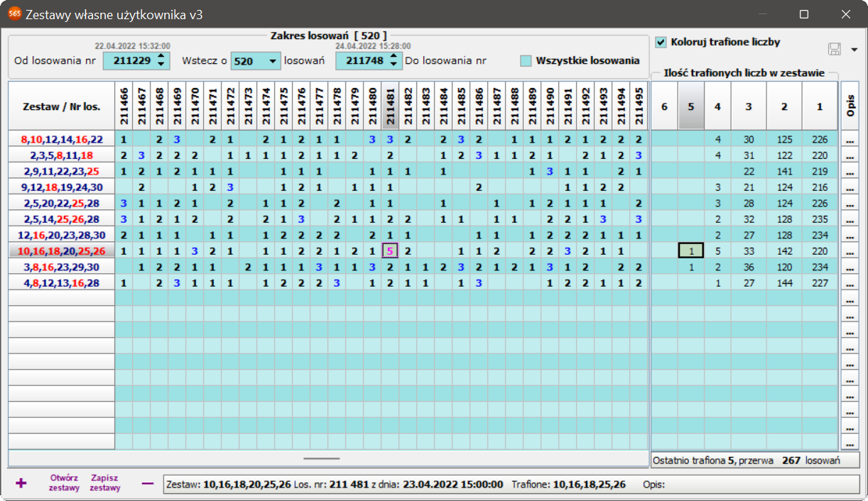Click Otwórz zestawy button
Viewport: 868px width, 501px height.
64,483
